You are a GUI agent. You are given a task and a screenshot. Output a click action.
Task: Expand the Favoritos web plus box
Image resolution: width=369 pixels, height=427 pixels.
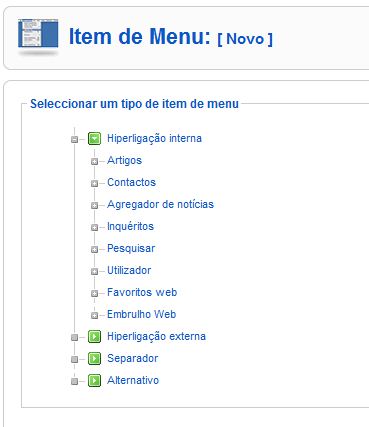tap(94, 294)
